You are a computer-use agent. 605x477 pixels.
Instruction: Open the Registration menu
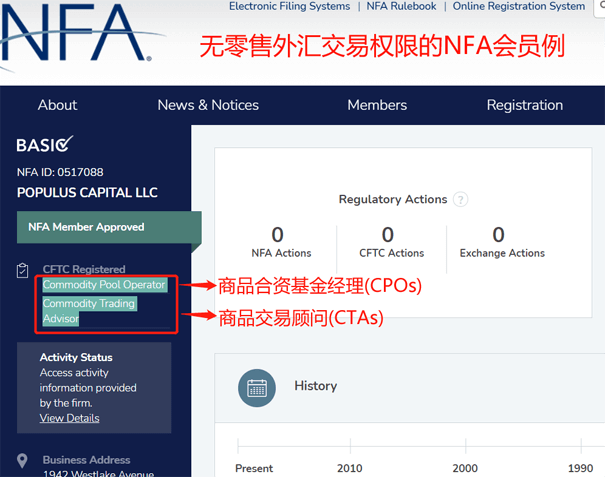tap(525, 105)
